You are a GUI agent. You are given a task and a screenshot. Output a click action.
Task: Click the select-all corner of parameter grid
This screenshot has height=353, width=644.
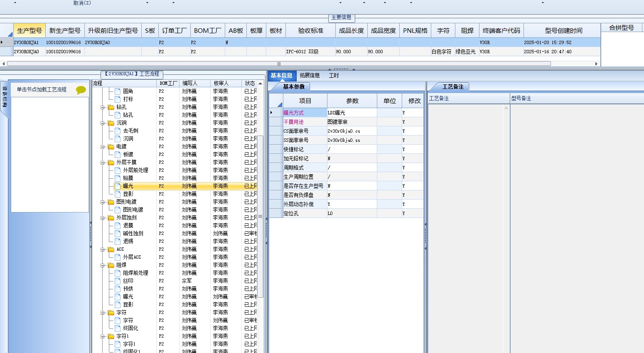click(x=276, y=101)
